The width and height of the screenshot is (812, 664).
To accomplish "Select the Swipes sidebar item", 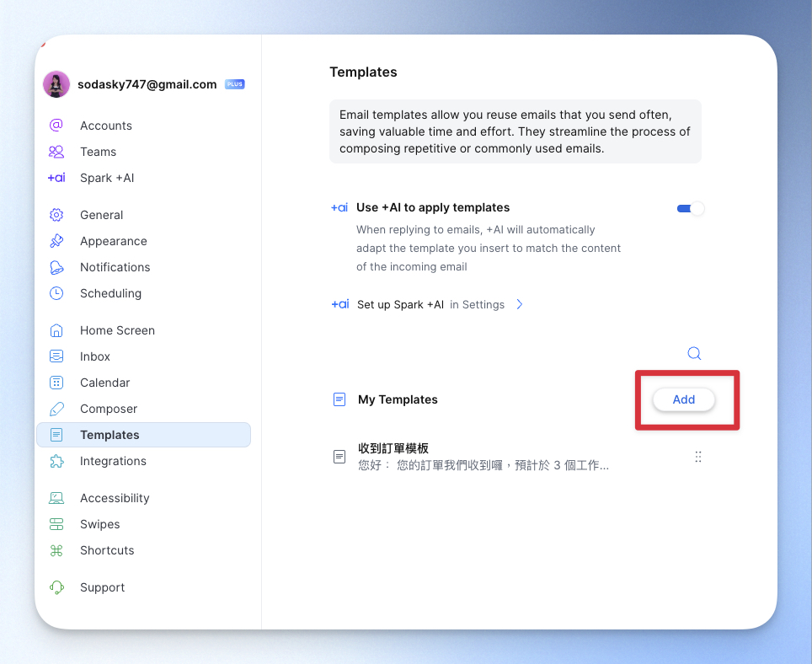I will tap(99, 524).
